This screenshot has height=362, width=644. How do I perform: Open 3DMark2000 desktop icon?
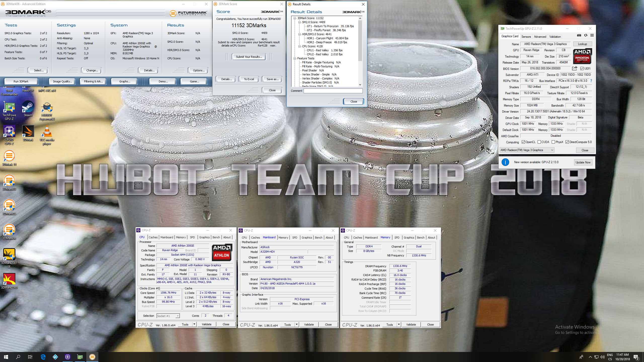pos(9,281)
